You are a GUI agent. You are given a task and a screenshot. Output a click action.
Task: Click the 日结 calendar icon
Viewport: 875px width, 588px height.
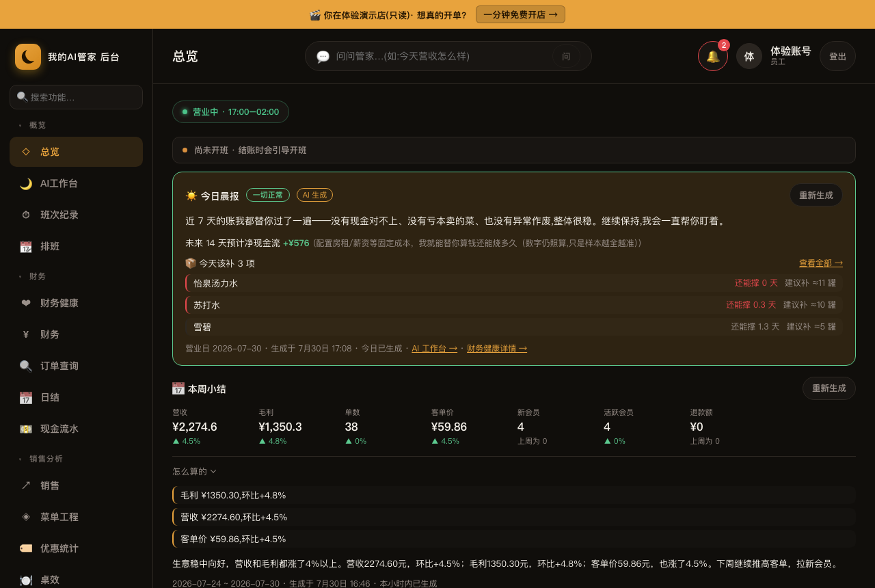(x=26, y=397)
